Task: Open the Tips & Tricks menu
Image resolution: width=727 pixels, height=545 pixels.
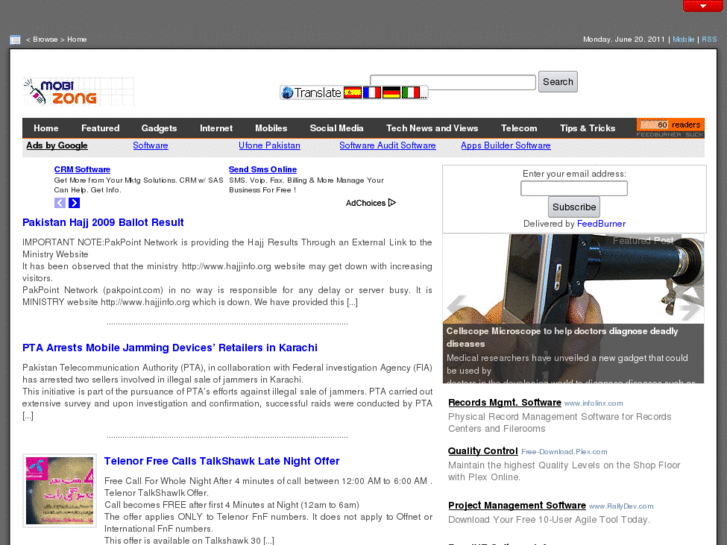Action: click(587, 128)
